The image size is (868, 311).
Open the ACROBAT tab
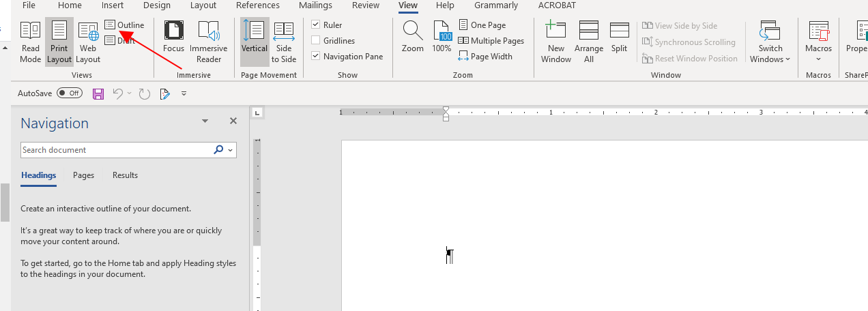click(x=557, y=5)
